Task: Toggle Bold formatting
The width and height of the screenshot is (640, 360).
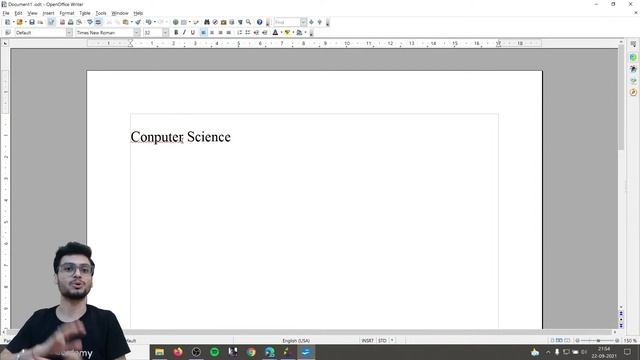Action: 176,33
